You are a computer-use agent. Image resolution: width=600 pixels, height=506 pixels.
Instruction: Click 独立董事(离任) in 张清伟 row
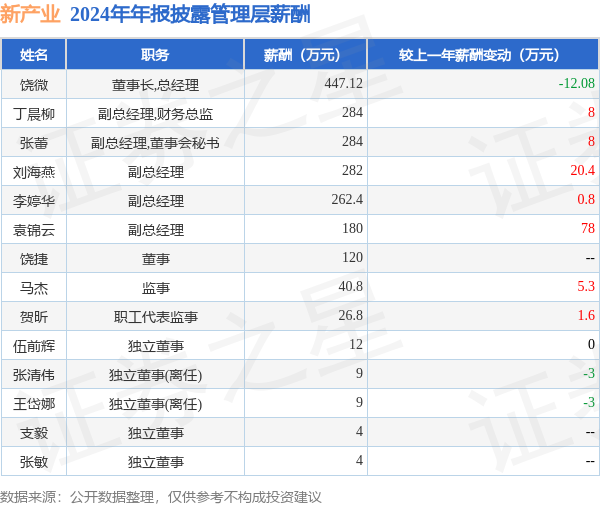pyautogui.click(x=155, y=375)
